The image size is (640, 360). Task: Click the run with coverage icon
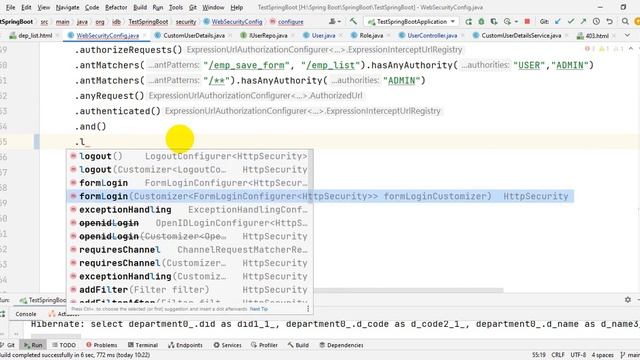point(494,21)
